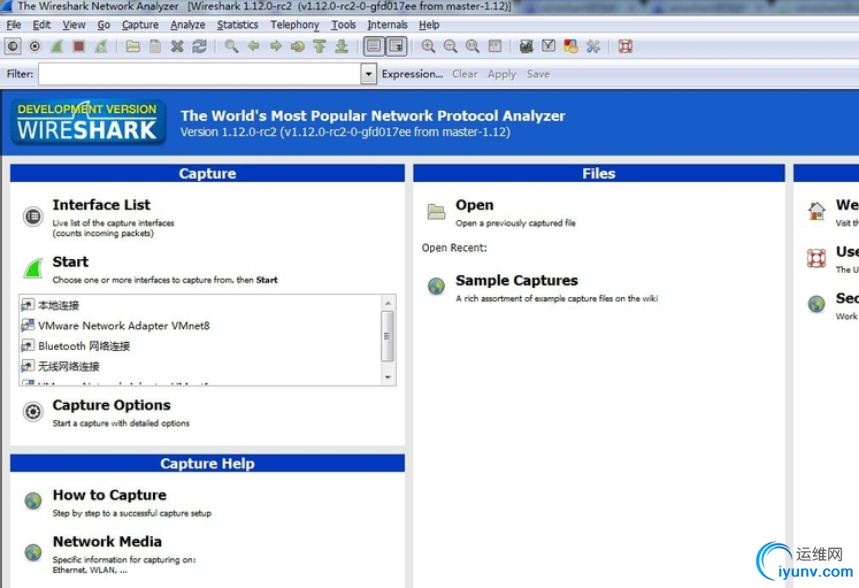This screenshot has height=588, width=859.
Task: Open the Capture menu
Action: click(140, 25)
